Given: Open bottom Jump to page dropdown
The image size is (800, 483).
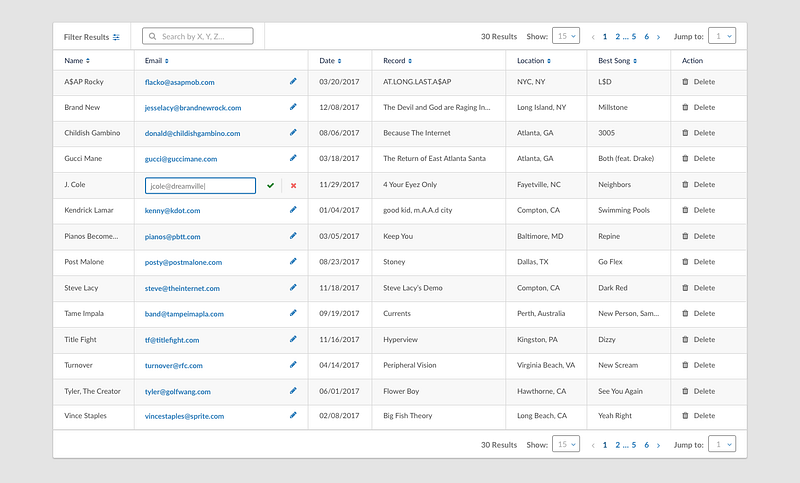Looking at the screenshot, I should pos(722,444).
